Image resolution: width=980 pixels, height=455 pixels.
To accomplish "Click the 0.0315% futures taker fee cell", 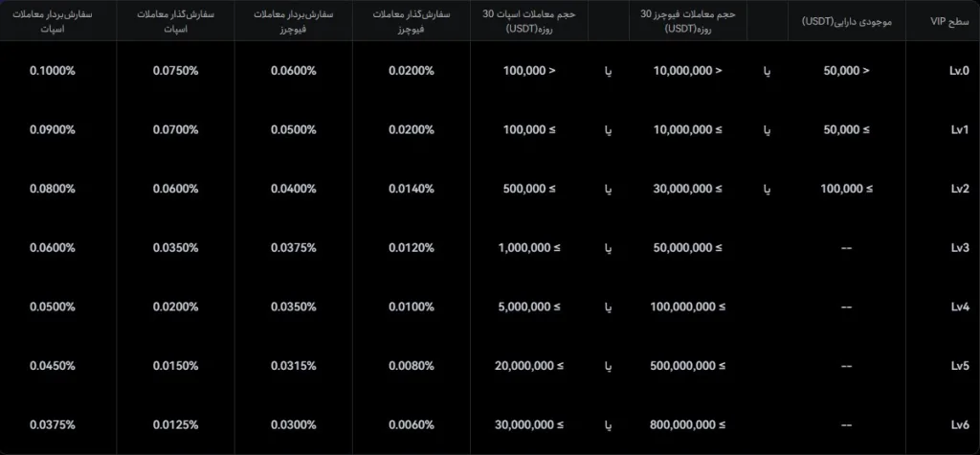I will coord(293,366).
